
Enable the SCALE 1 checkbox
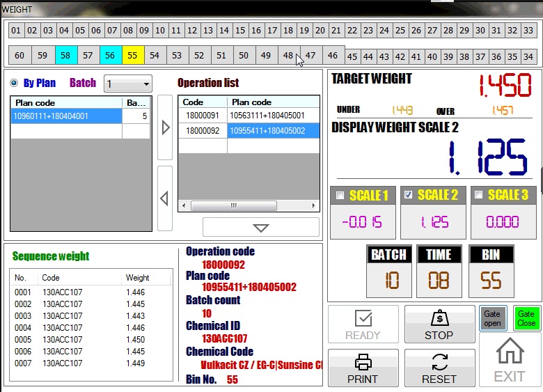(x=340, y=196)
